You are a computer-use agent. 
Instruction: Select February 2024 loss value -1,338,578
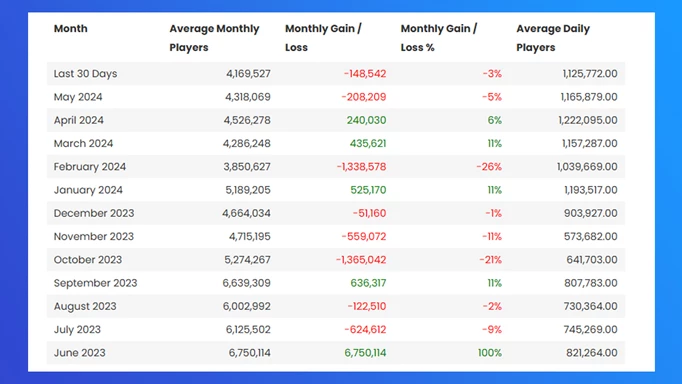click(361, 167)
